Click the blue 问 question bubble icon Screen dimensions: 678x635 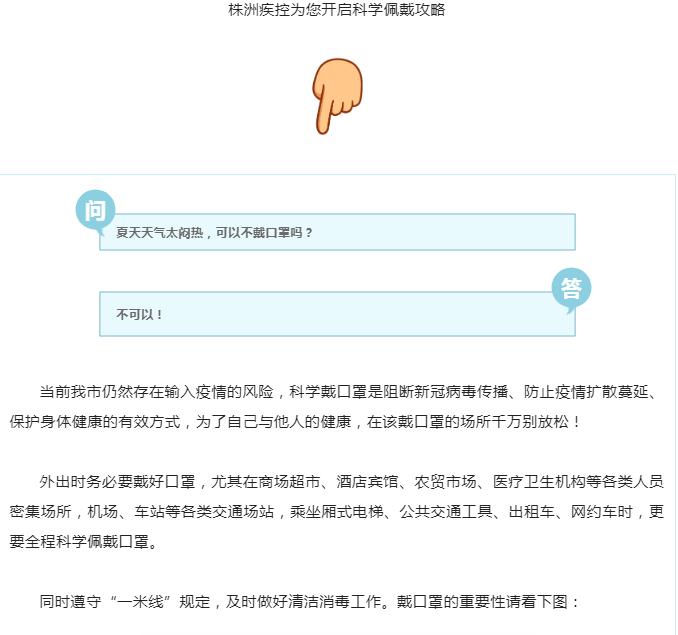coord(95,212)
